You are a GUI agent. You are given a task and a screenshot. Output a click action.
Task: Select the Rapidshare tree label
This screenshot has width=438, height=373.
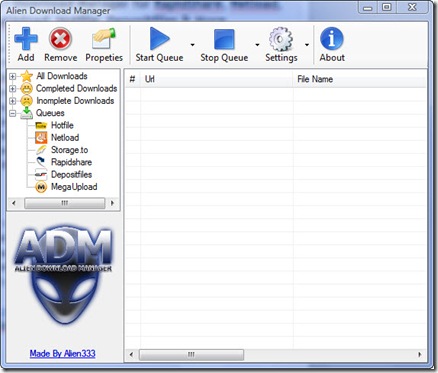click(x=71, y=162)
